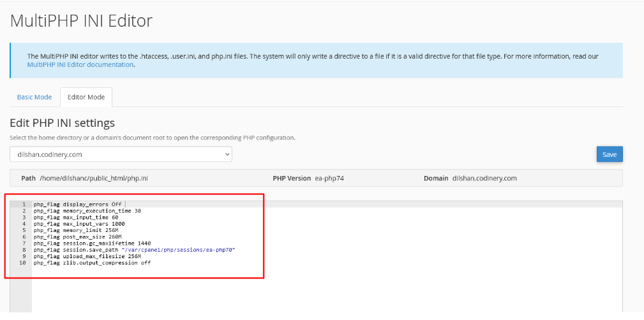The width and height of the screenshot is (644, 320).
Task: Click the max_input_time 60 line
Action: (x=76, y=217)
